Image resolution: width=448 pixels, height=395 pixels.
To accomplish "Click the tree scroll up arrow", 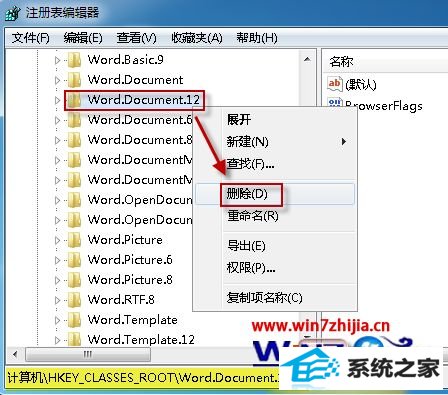I will (307, 60).
